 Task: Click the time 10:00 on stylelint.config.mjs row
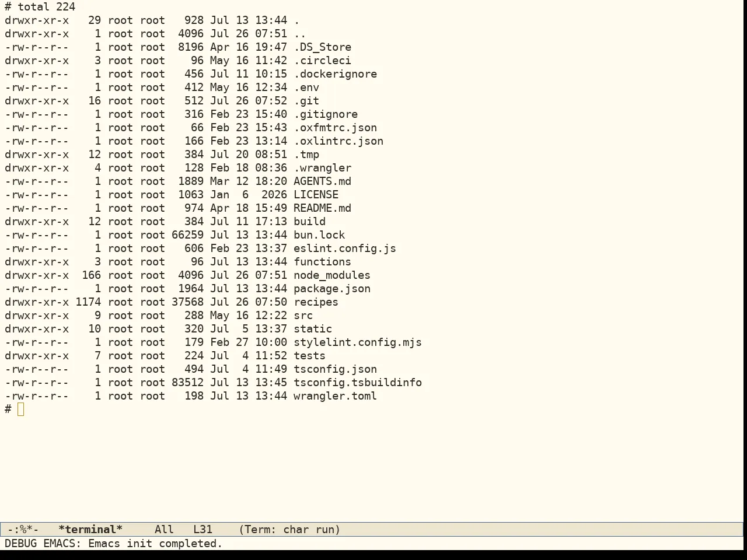click(x=271, y=342)
